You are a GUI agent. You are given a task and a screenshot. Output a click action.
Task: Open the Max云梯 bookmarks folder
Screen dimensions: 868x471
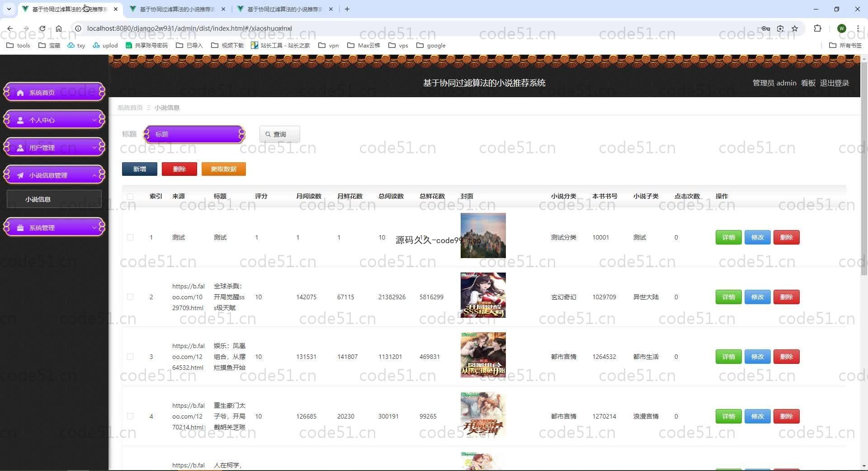point(363,45)
